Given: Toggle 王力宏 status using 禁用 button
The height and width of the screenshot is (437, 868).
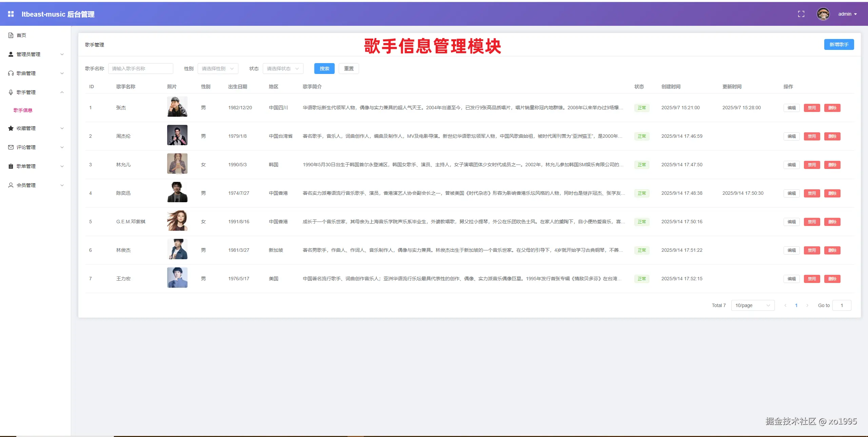Looking at the screenshot, I should [x=812, y=279].
